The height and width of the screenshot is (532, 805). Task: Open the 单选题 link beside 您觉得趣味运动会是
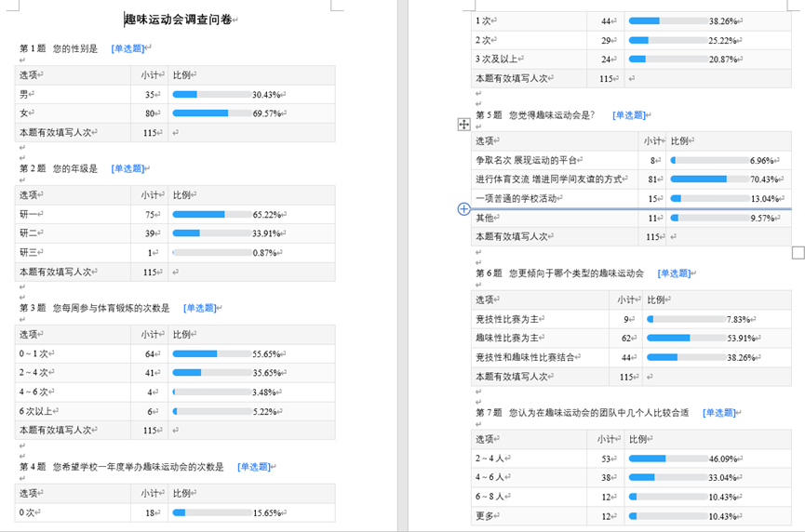pos(629,115)
